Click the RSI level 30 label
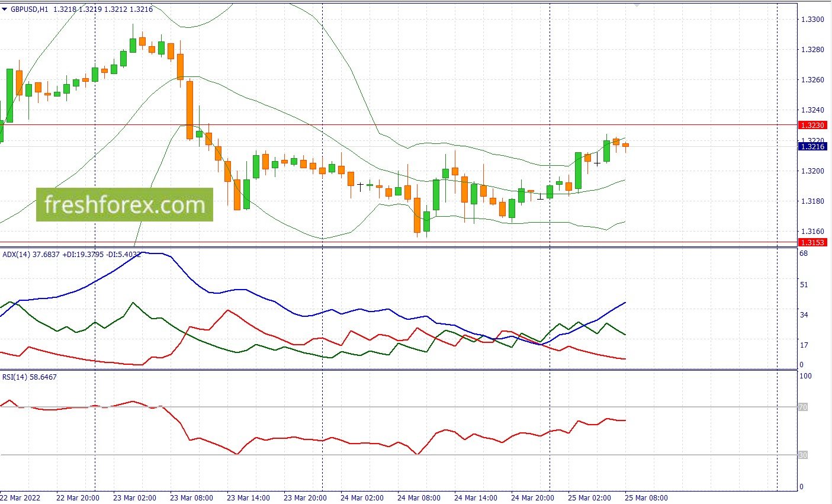The height and width of the screenshot is (504, 832). pyautogui.click(x=803, y=455)
